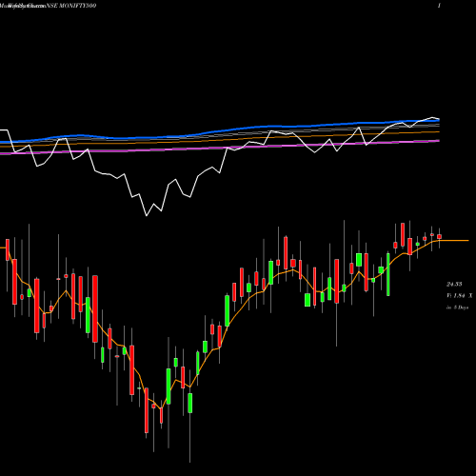
Task: Click the lowest trough of the white indicator line
Action: [x=147, y=216]
